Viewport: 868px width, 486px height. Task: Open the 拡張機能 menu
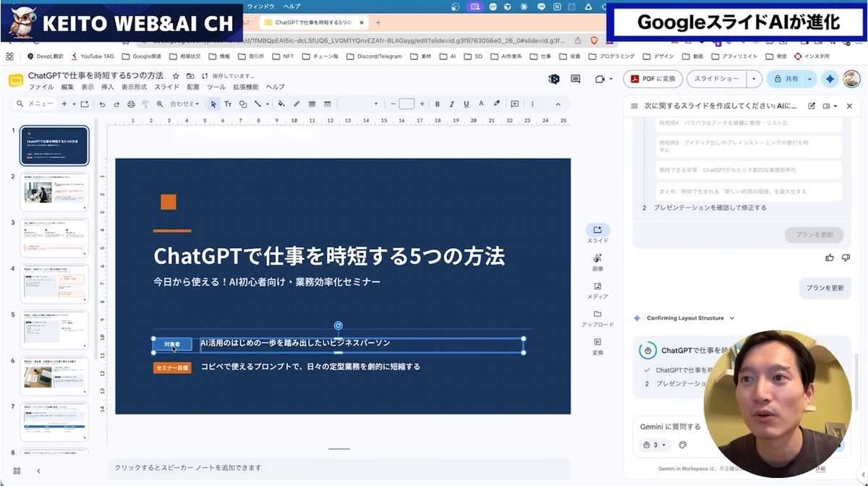pyautogui.click(x=245, y=87)
